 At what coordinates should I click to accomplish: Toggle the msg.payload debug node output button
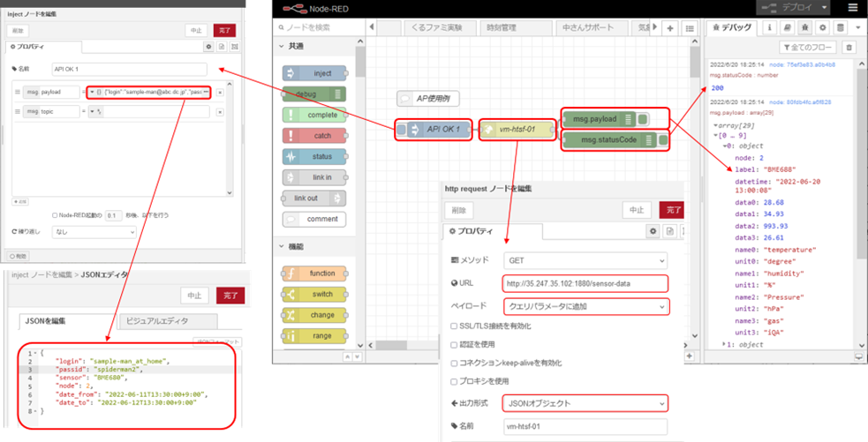[644, 119]
